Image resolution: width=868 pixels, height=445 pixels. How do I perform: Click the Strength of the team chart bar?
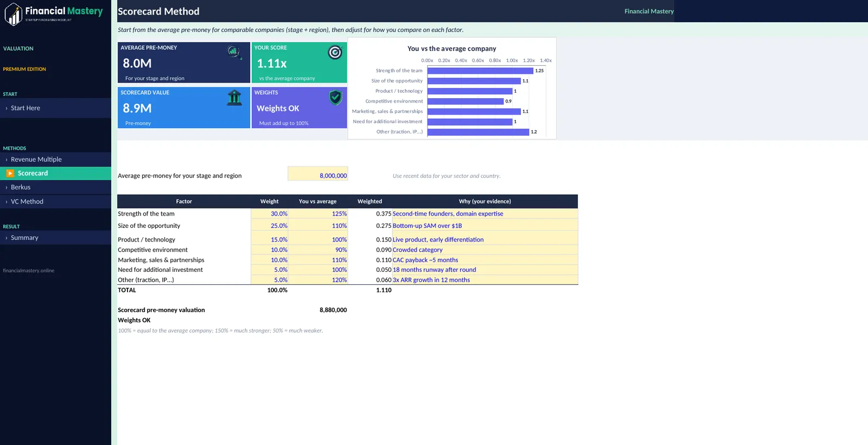tap(480, 71)
